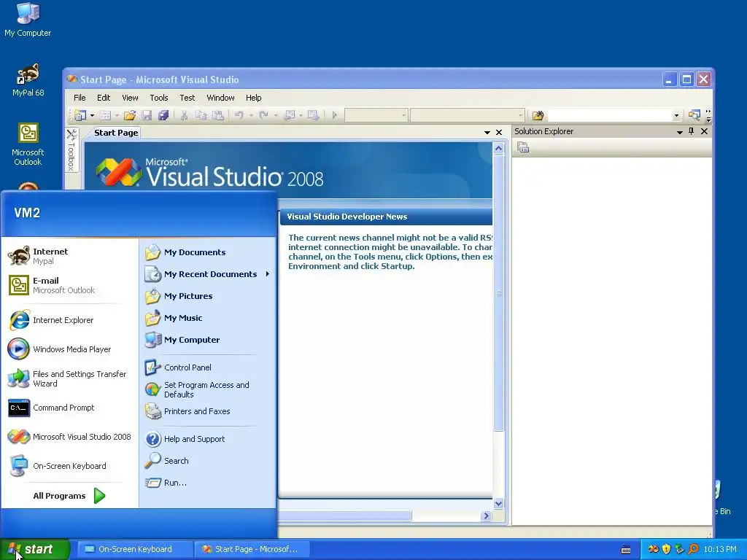Launch Microsoft Visual Studio 2008 from start menu
The height and width of the screenshot is (560, 747).
[x=69, y=437]
